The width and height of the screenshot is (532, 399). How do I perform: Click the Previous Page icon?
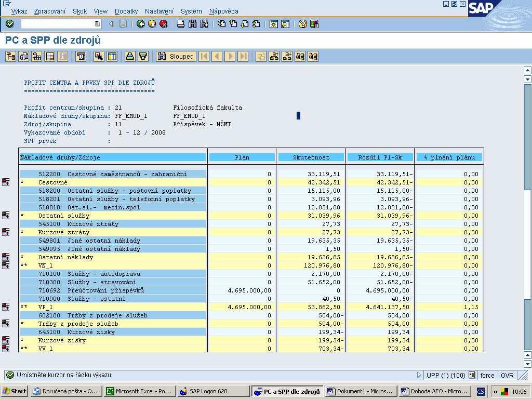click(233, 24)
